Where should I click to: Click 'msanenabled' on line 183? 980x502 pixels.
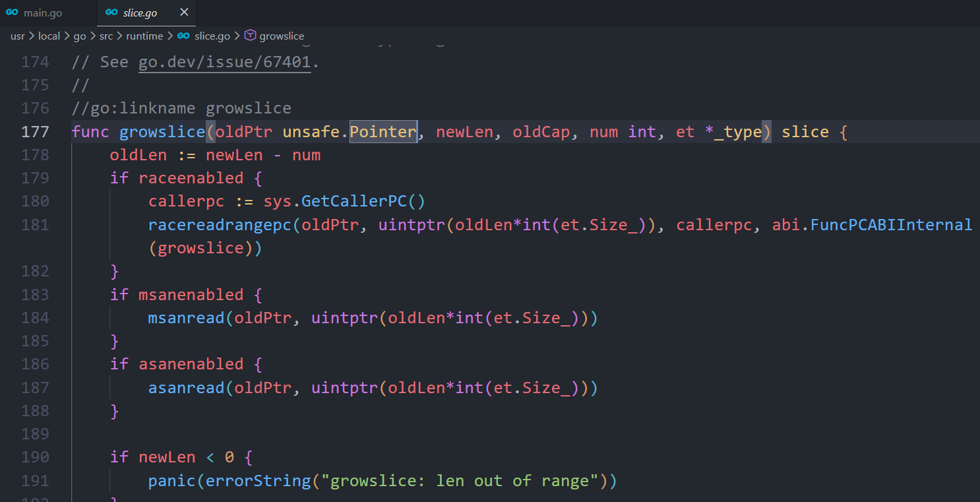click(191, 294)
